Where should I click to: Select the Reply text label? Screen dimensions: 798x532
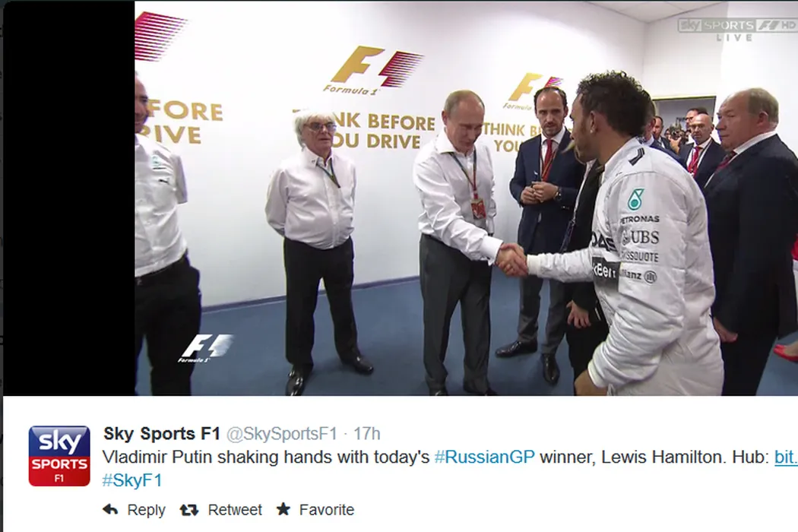click(146, 510)
